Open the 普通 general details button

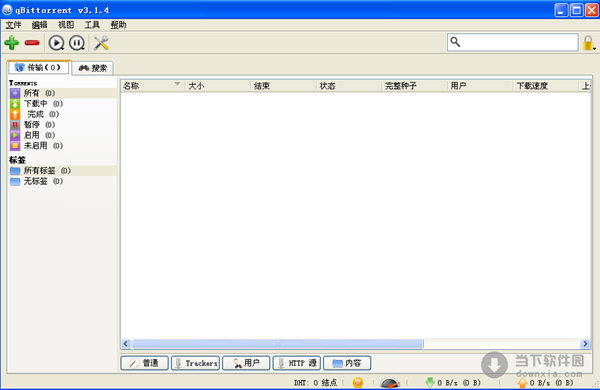144,363
